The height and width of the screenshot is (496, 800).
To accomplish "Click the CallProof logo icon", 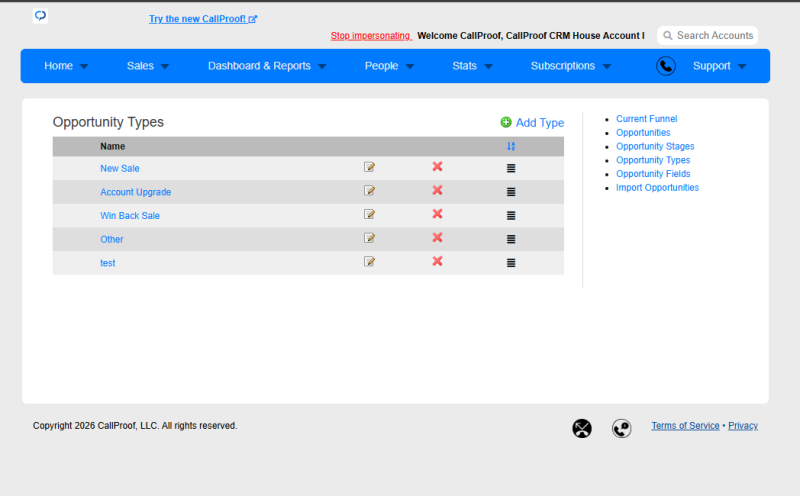I will pyautogui.click(x=40, y=16).
